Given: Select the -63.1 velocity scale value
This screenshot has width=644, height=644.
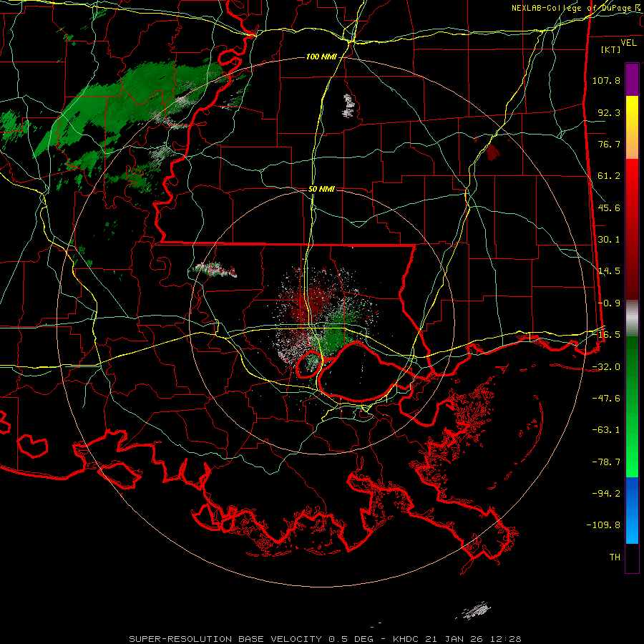Looking at the screenshot, I should (606, 430).
